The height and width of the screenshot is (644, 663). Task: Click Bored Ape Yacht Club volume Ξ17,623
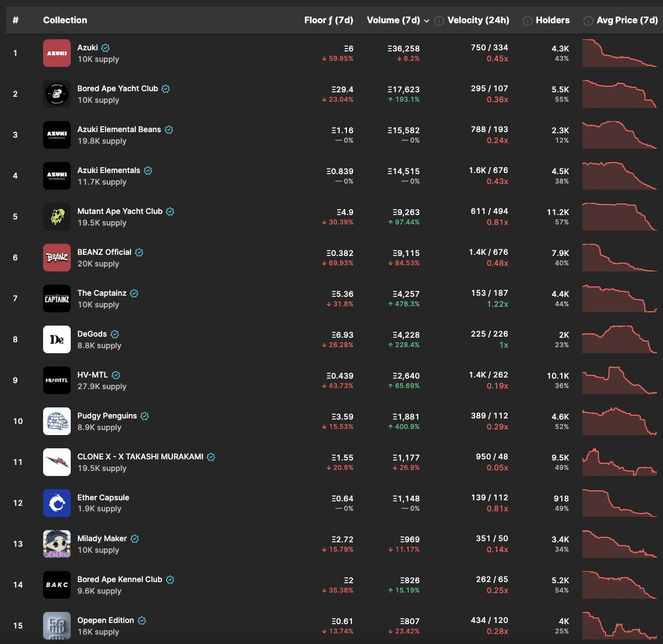click(x=403, y=90)
